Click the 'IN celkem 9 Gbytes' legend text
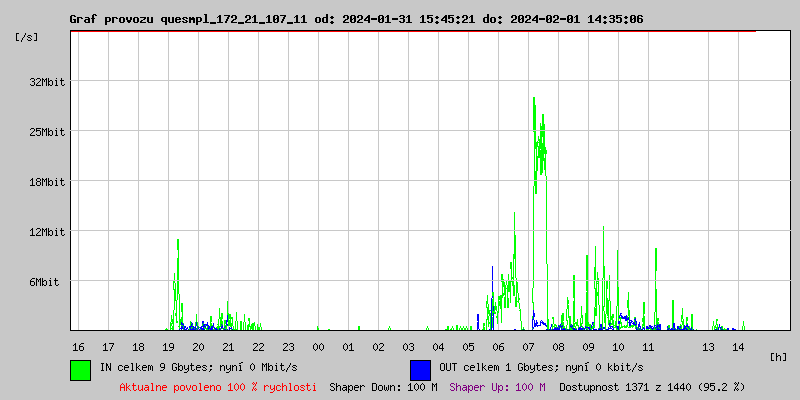Viewport: 800px width, 400px height. tap(199, 367)
